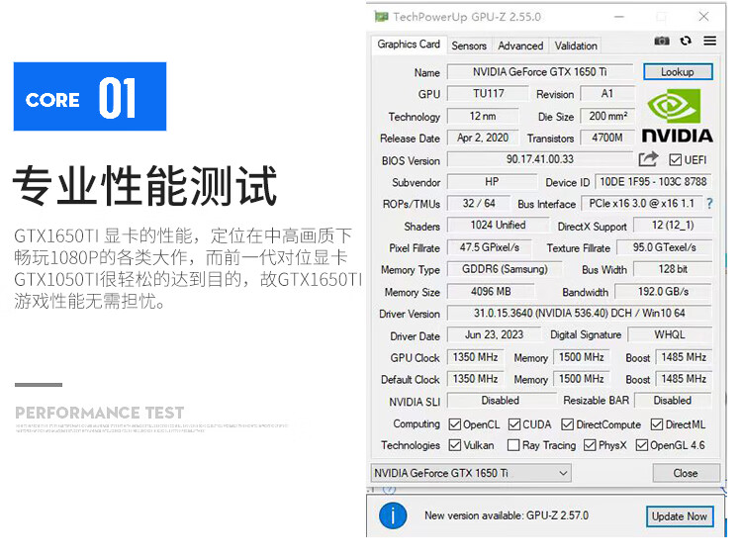Click the Digital Signature value WHQL
Image resolution: width=742 pixels, height=560 pixels.
coord(670,334)
